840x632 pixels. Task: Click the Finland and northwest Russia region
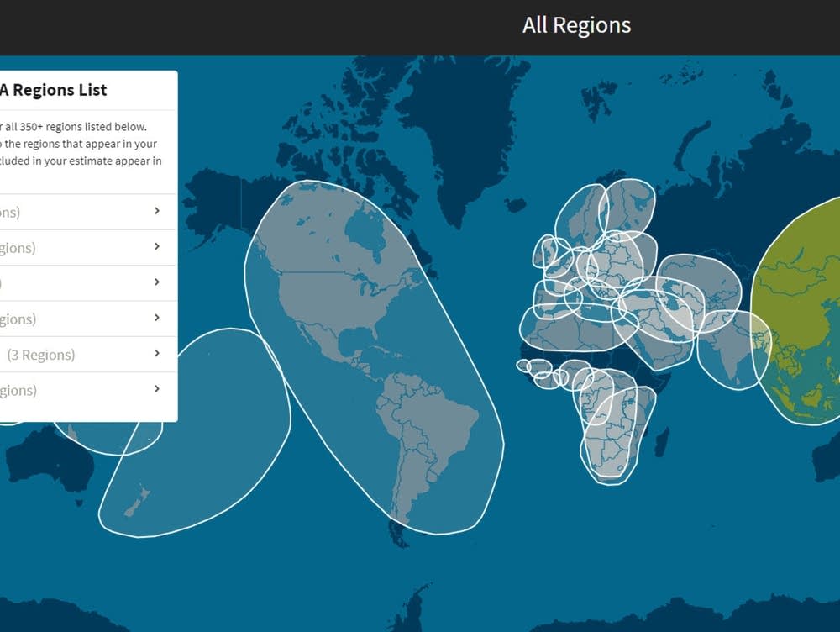point(630,203)
